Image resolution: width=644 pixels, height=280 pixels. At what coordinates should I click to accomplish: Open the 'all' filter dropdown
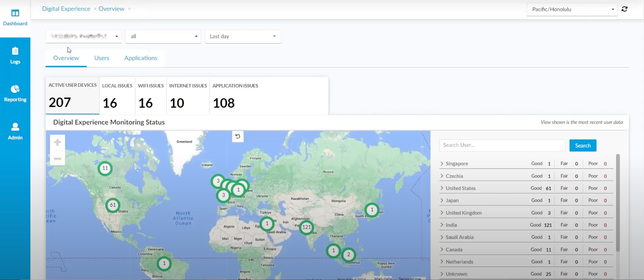(163, 37)
